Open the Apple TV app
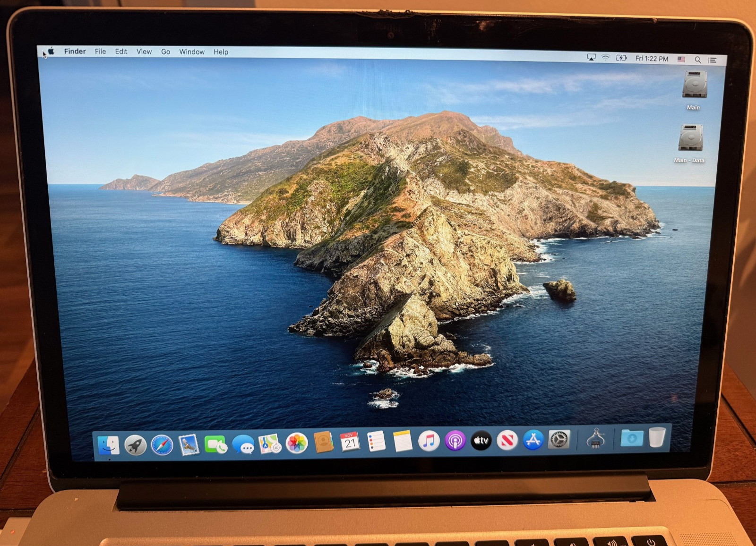This screenshot has width=756, height=546. click(481, 440)
